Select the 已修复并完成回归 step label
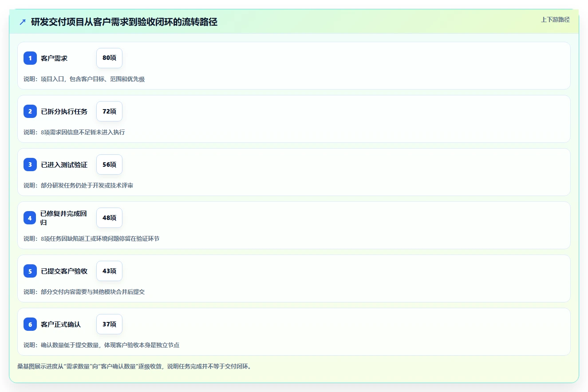588x392 pixels. point(64,218)
